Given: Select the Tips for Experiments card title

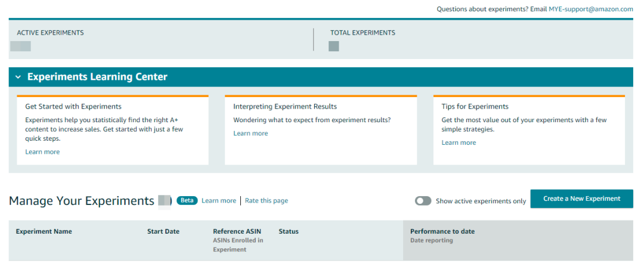Looking at the screenshot, I should (475, 107).
